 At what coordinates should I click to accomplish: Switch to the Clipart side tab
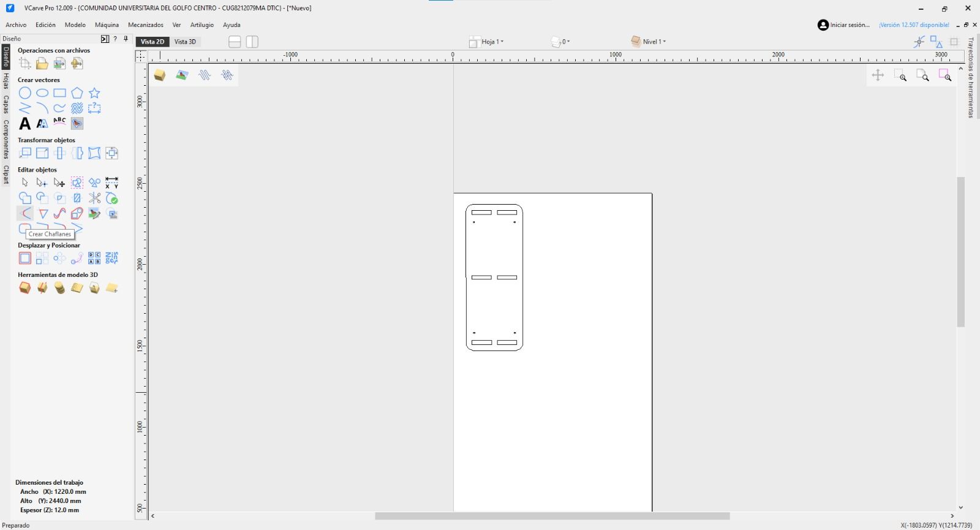click(x=6, y=174)
